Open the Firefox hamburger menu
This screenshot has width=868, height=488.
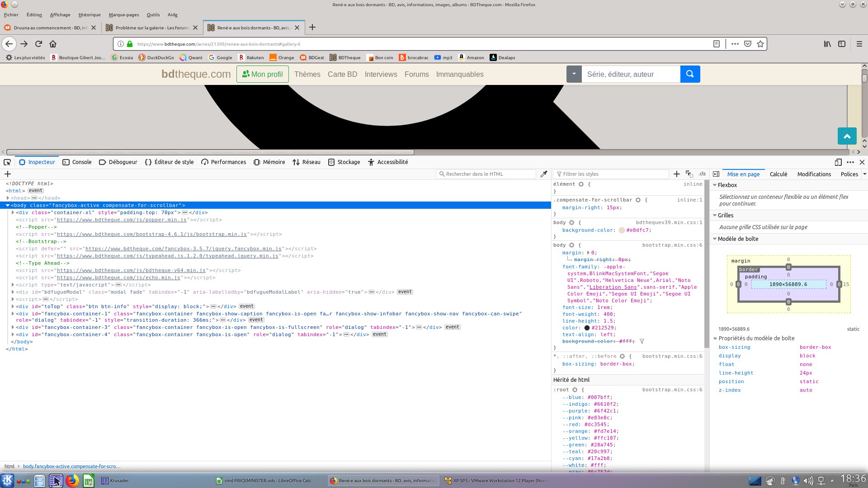pyautogui.click(x=859, y=44)
